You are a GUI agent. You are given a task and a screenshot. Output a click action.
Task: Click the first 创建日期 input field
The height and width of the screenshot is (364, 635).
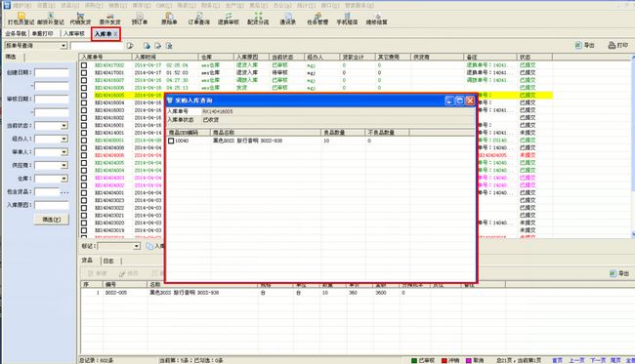point(52,73)
